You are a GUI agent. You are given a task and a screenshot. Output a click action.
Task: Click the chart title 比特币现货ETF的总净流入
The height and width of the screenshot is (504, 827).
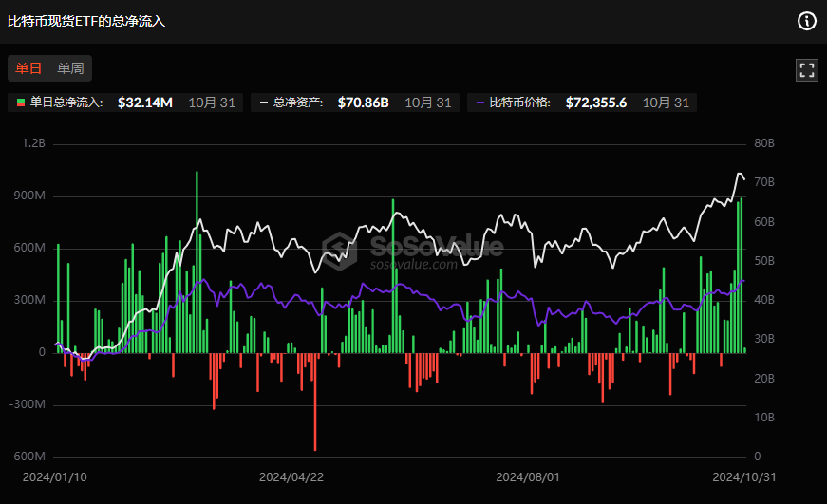pos(86,21)
